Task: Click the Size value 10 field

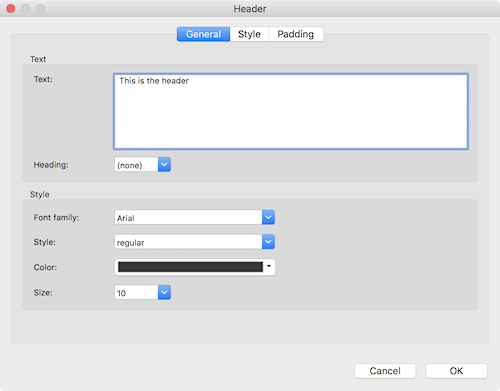Action: point(136,292)
